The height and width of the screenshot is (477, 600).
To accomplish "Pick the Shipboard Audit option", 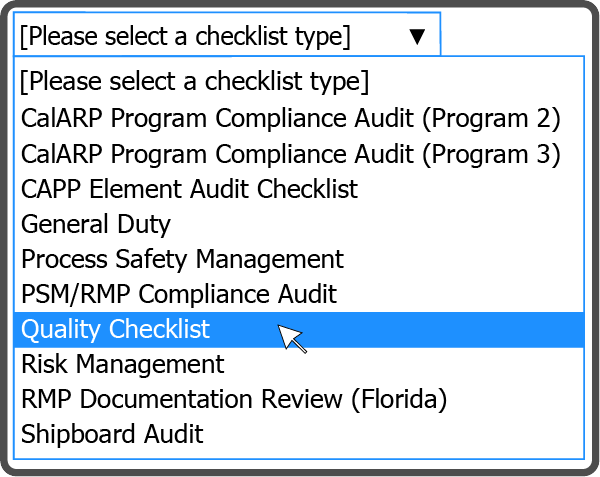I will pyautogui.click(x=112, y=434).
